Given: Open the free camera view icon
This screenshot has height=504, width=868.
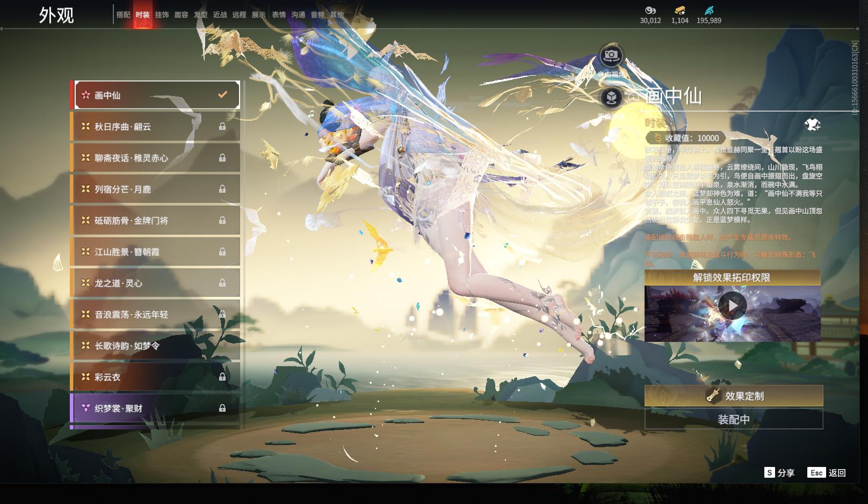Looking at the screenshot, I should (611, 55).
